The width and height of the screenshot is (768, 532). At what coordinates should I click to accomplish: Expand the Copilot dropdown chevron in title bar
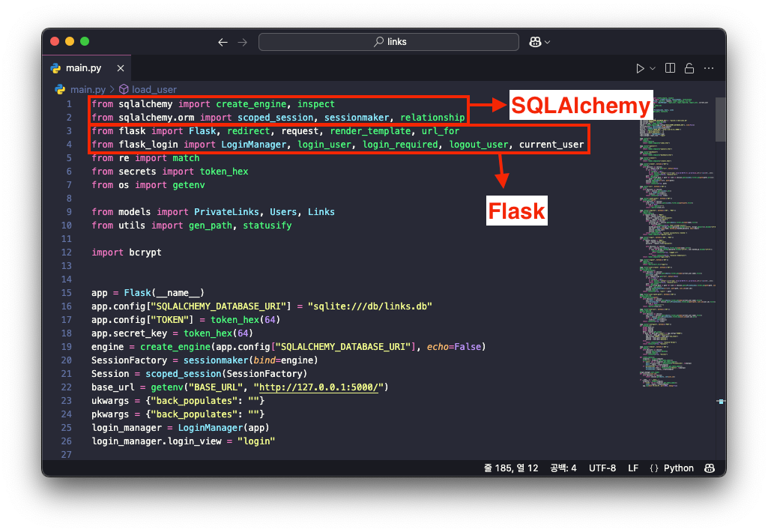click(x=548, y=42)
